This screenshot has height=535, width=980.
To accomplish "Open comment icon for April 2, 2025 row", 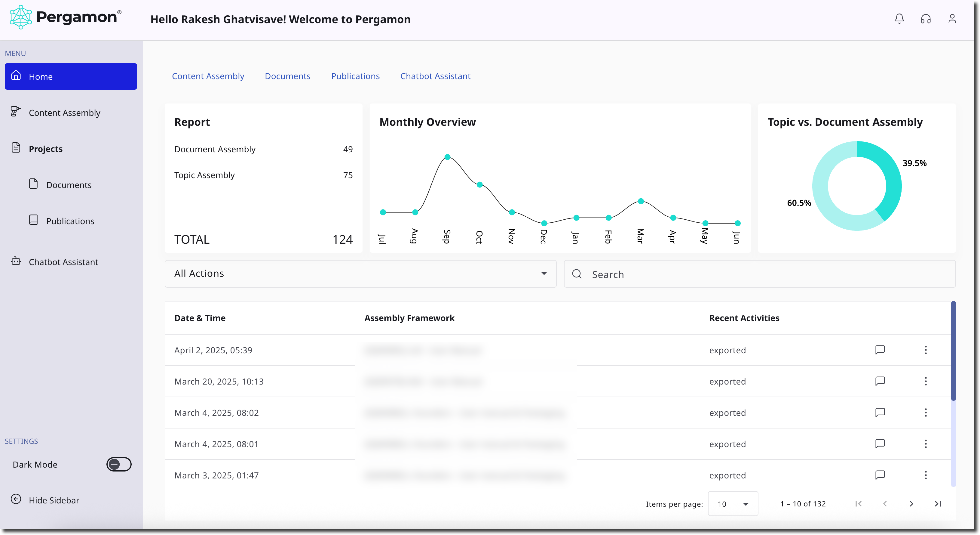I will point(880,350).
